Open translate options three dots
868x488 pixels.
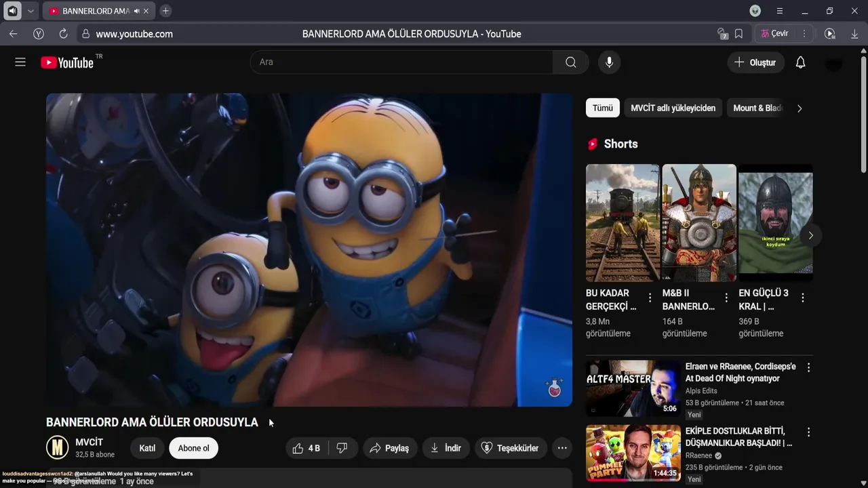click(804, 34)
